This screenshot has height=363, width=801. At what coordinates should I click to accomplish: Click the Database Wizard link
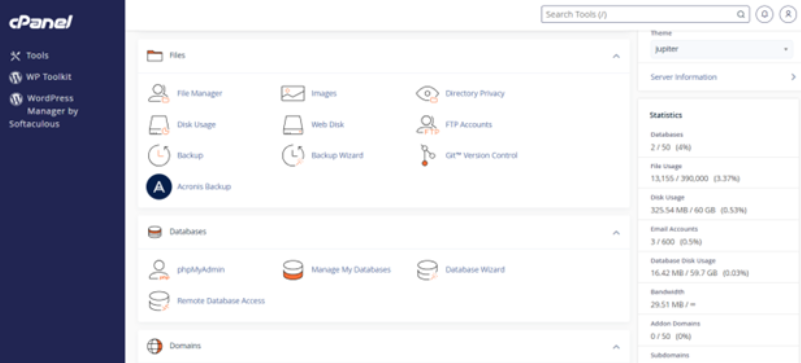click(475, 270)
